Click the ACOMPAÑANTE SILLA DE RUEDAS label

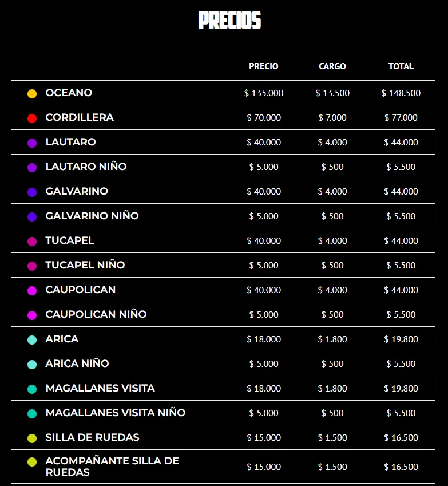(112, 467)
